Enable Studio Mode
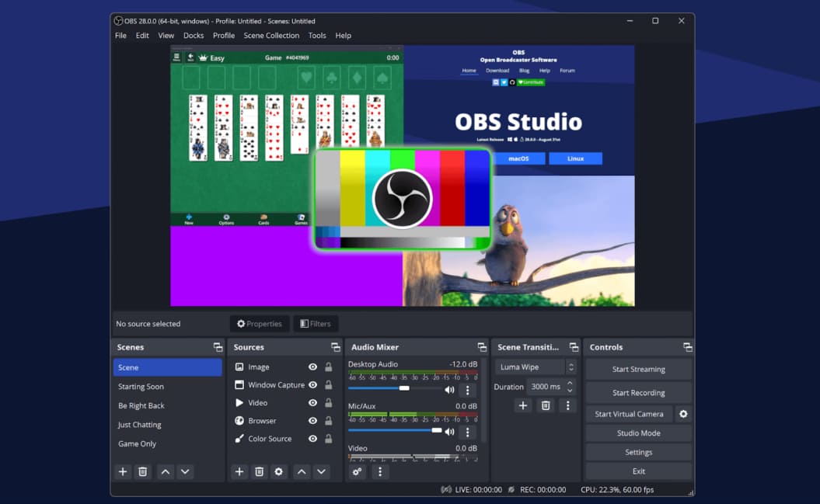 click(x=639, y=433)
